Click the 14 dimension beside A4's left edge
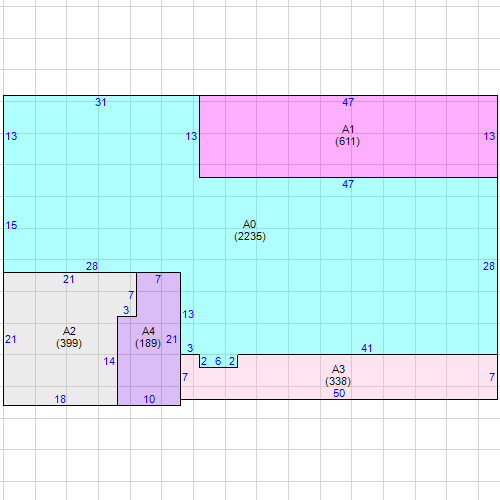 tap(109, 361)
